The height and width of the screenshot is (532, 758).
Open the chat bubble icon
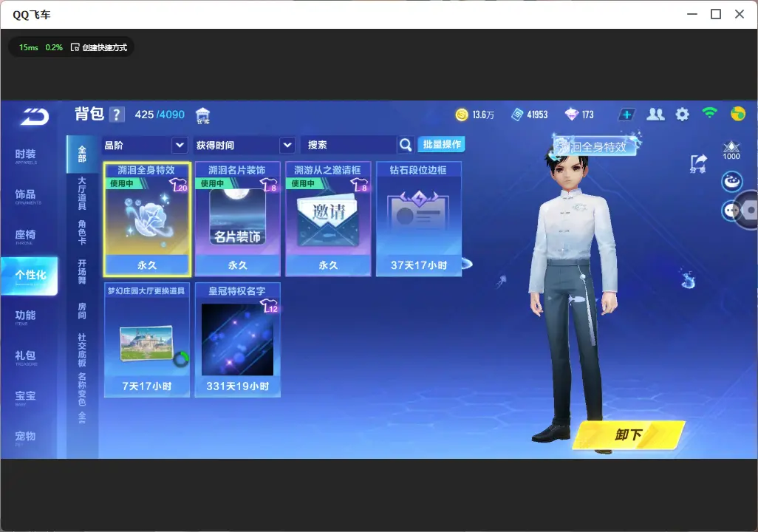tap(731, 211)
